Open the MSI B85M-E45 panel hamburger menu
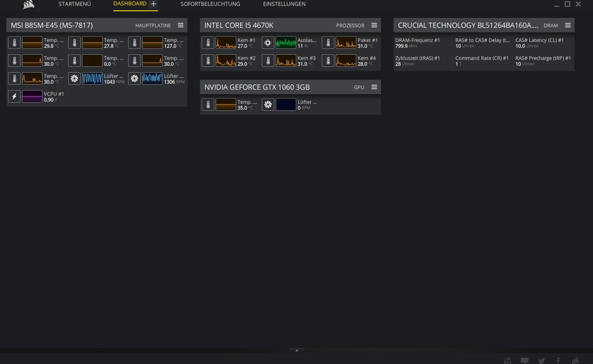This screenshot has height=364, width=593. click(x=181, y=25)
